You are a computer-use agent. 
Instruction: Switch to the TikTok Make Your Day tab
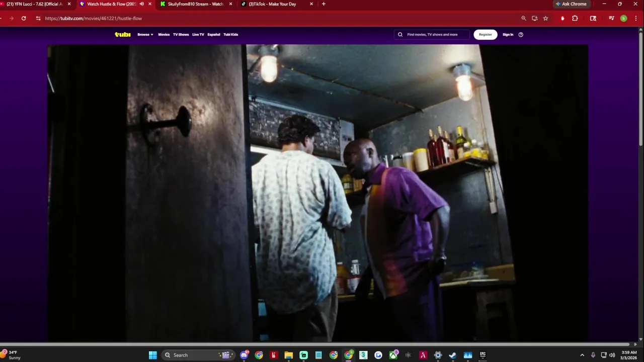[277, 4]
